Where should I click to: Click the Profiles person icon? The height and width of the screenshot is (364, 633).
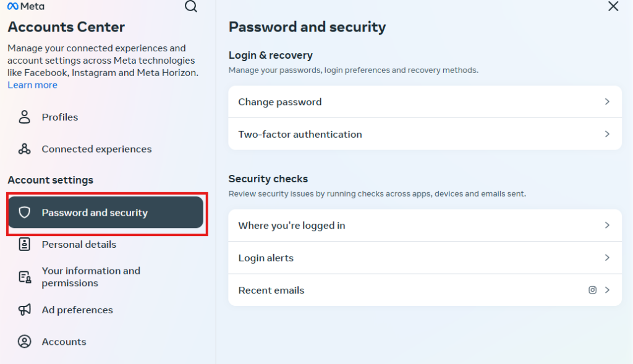(x=24, y=117)
